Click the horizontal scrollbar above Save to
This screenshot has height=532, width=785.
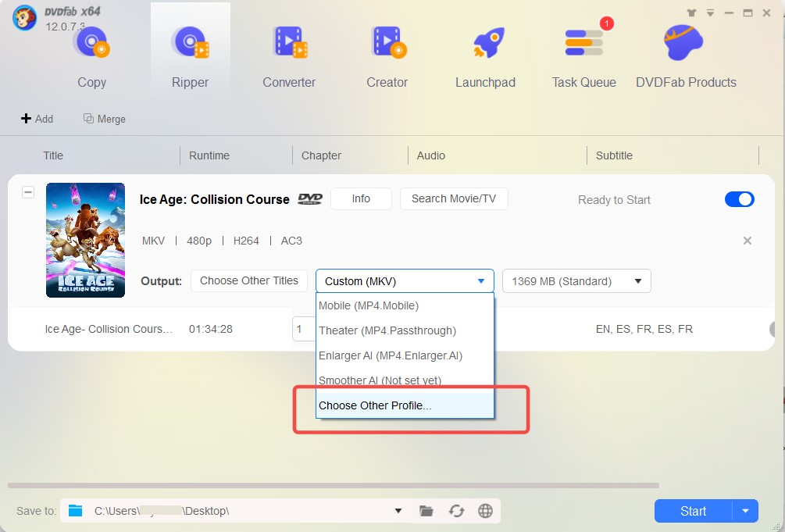334,485
